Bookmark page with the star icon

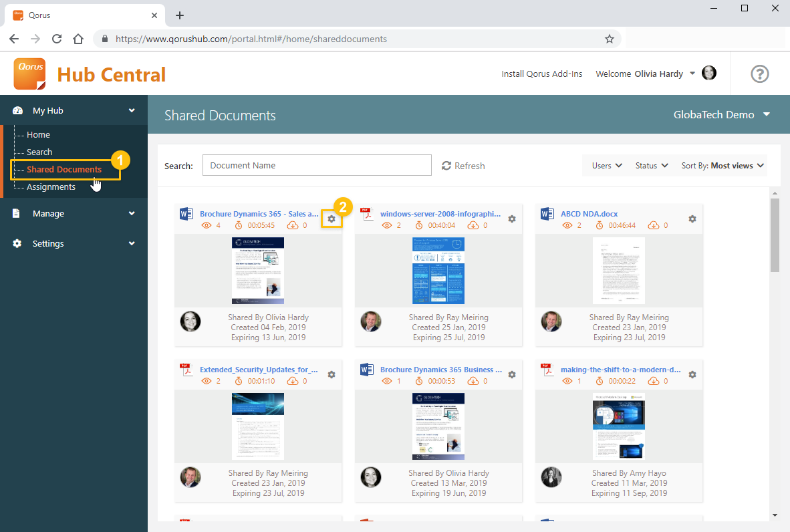[610, 39]
